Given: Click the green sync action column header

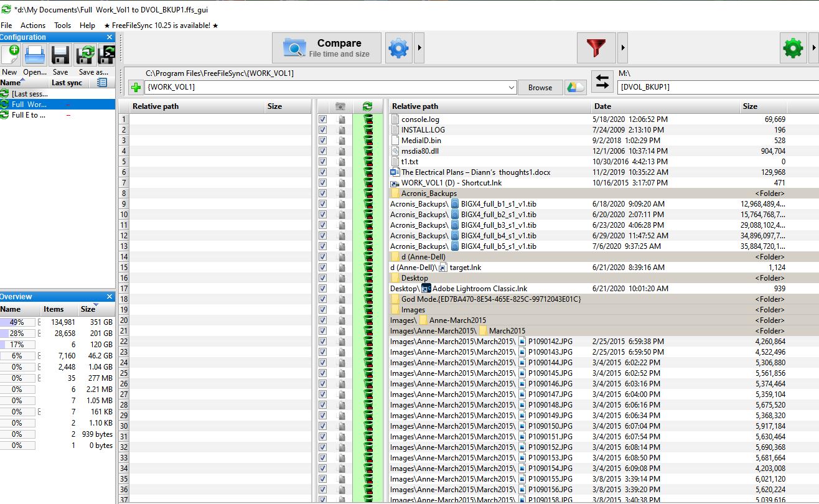Looking at the screenshot, I should (367, 106).
